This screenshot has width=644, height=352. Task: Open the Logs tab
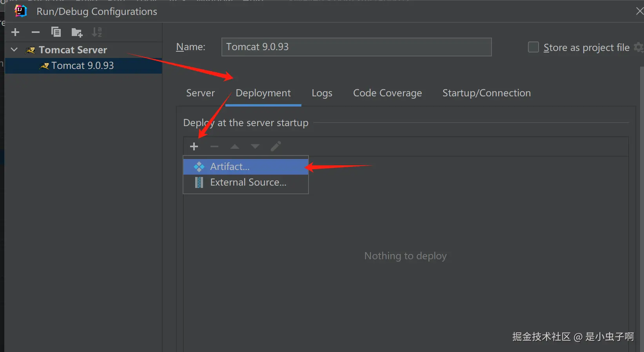(322, 93)
